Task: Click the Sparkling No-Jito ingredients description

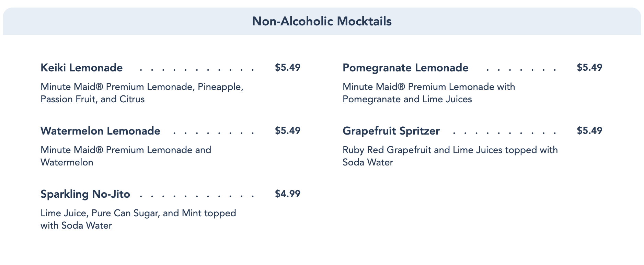Action: [x=138, y=219]
